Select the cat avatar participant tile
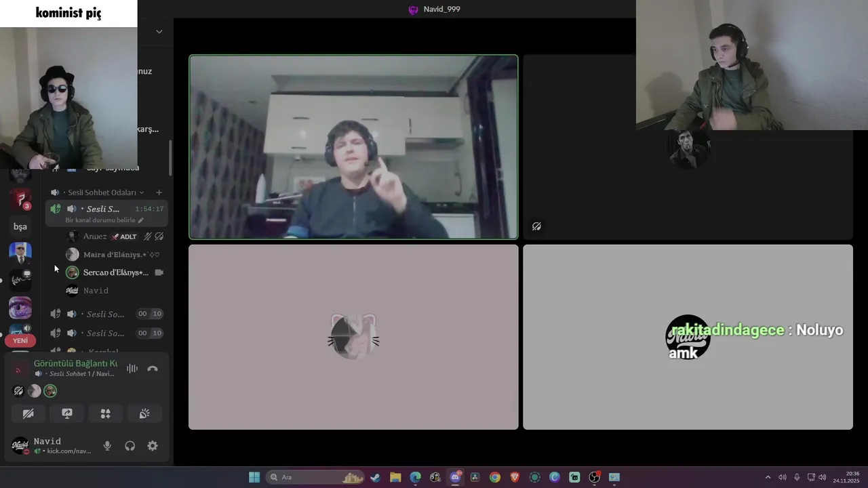868x488 pixels. 353,337
